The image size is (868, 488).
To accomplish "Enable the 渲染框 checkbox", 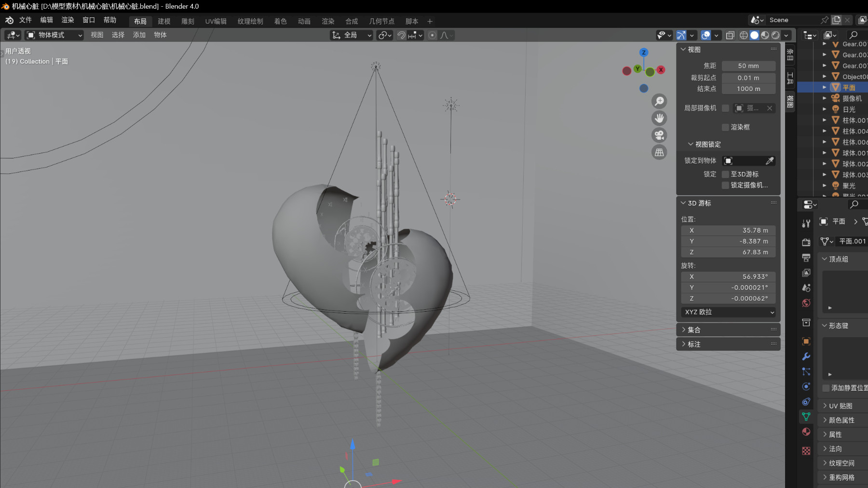I will pyautogui.click(x=725, y=127).
